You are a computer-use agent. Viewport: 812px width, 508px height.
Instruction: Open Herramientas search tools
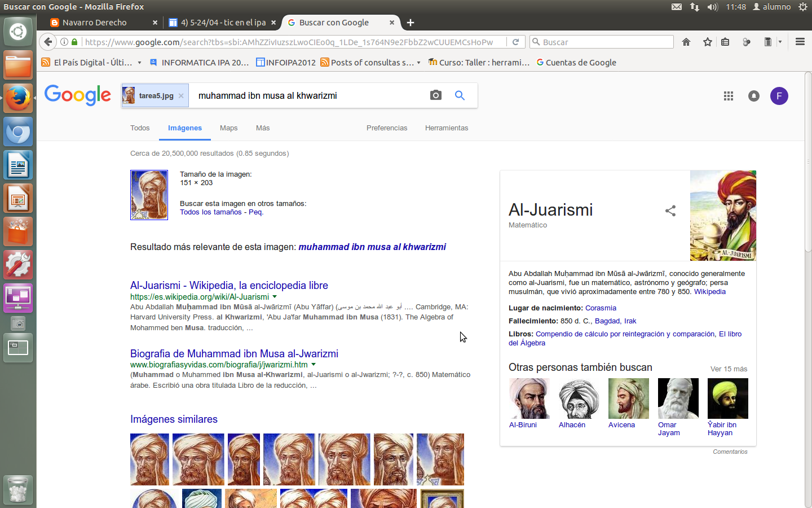pos(447,128)
